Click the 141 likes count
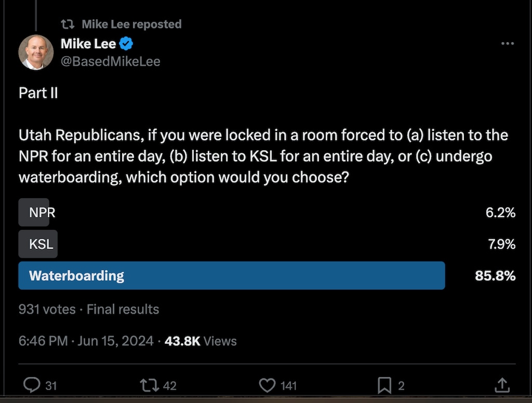Image resolution: width=532 pixels, height=403 pixels. click(x=288, y=385)
